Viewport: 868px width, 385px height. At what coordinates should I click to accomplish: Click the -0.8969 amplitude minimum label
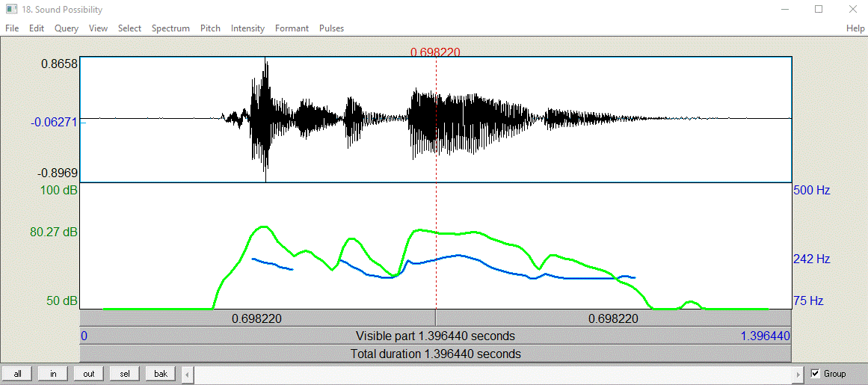[x=58, y=173]
